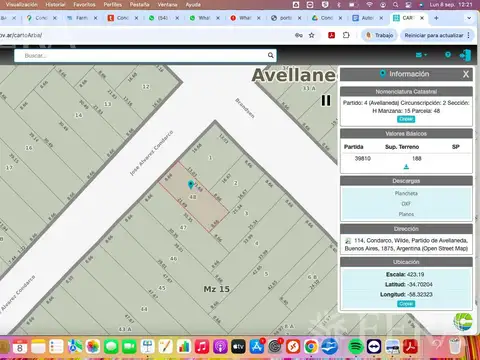The width and height of the screenshot is (480, 360).
Task: Open Chrome's three-dot menu
Action: (x=469, y=35)
